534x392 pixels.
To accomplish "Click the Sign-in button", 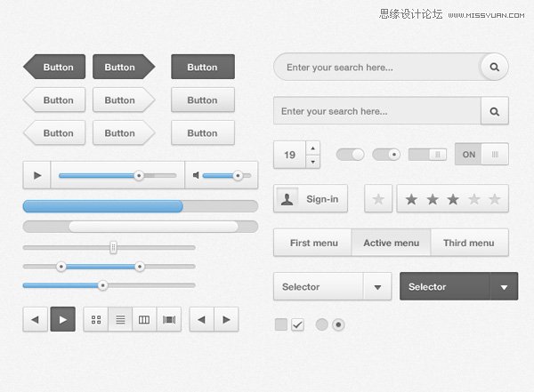I will [311, 199].
